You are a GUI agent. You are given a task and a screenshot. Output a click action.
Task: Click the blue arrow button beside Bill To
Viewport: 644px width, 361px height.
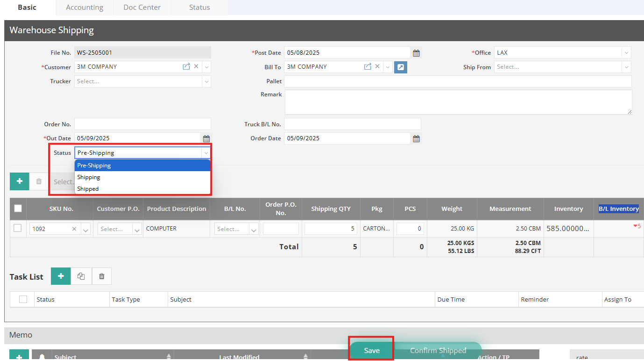400,67
